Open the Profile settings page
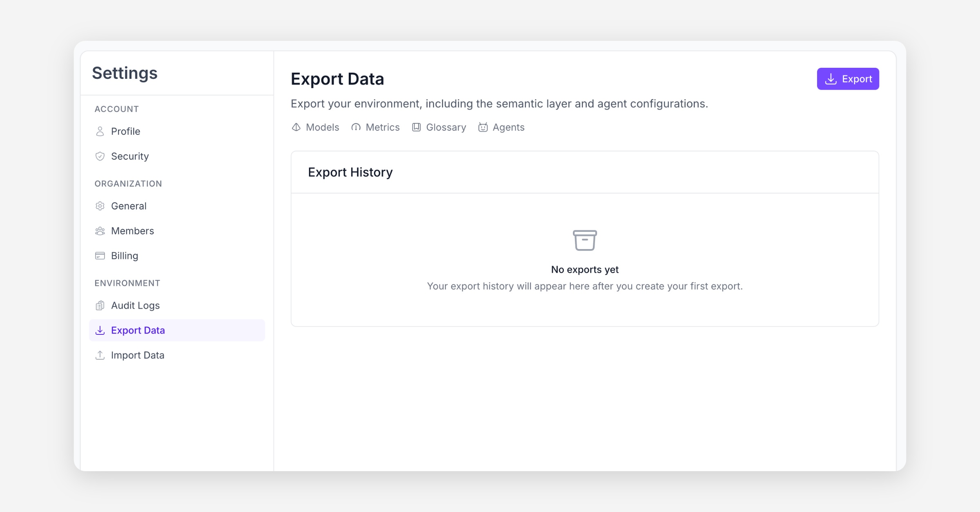980x512 pixels. pyautogui.click(x=126, y=131)
